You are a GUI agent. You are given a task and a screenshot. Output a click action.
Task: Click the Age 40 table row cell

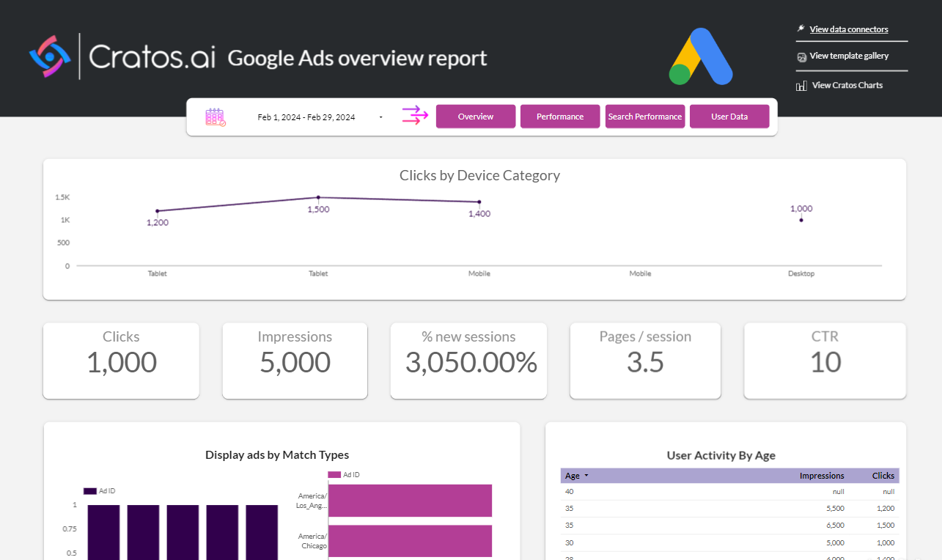(570, 492)
